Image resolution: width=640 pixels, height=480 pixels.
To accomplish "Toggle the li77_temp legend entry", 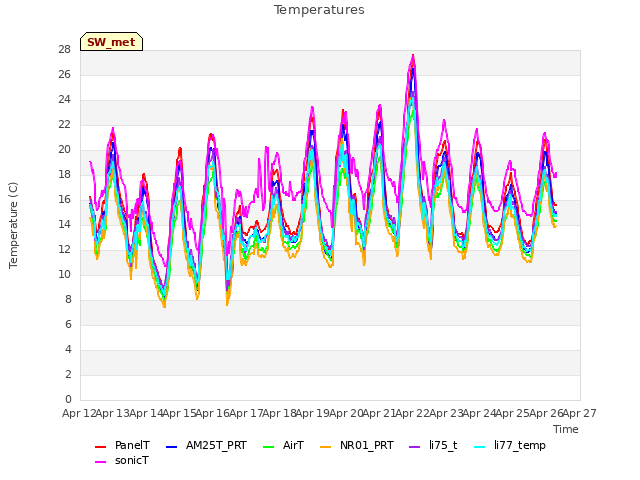I will [509, 445].
